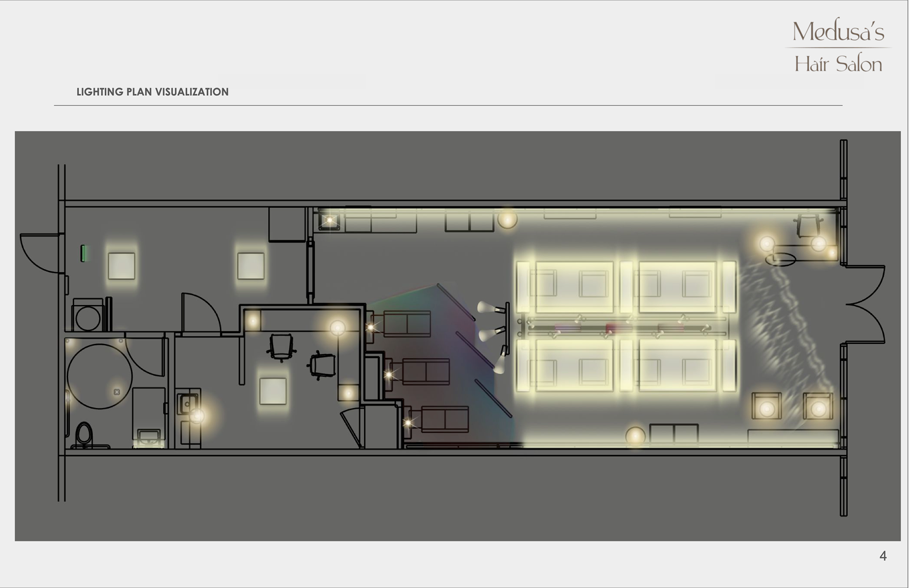Viewport: 909px width, 588px height.
Task: Select the small floor drain square in restroom
Action: tap(117, 392)
